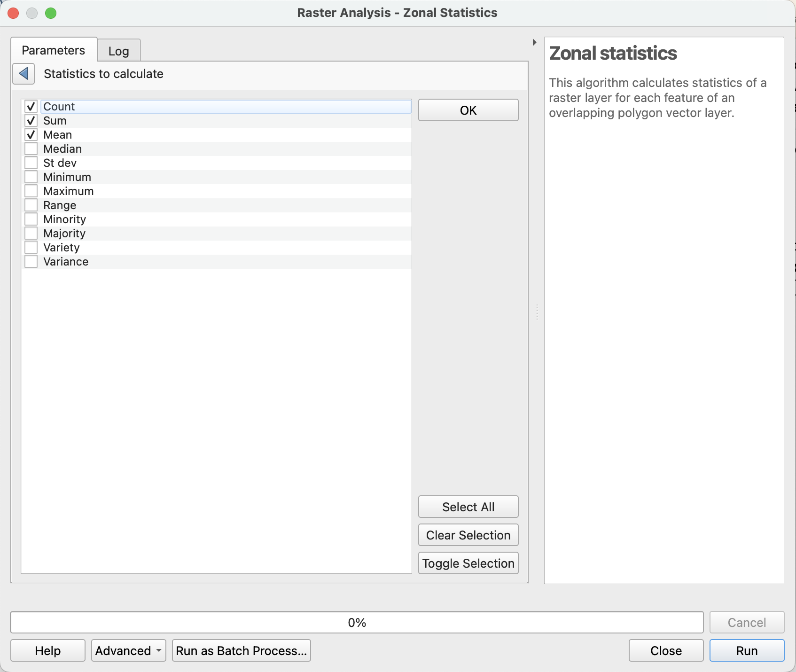
Task: Select the Variance row label
Action: 66,262
